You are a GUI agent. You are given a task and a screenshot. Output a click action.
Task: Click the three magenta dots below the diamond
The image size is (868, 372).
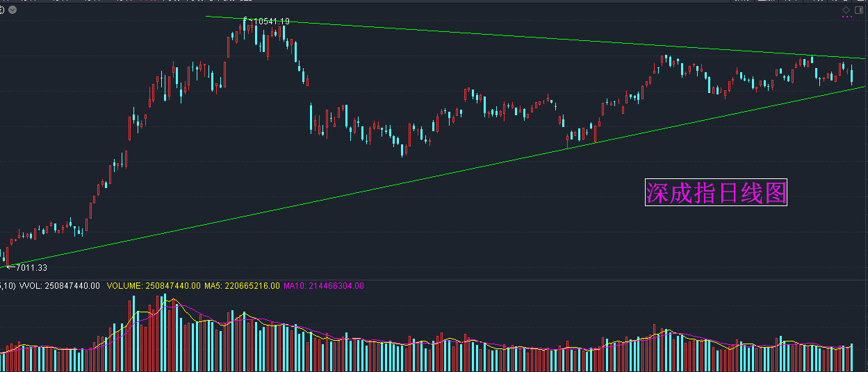tap(846, 18)
